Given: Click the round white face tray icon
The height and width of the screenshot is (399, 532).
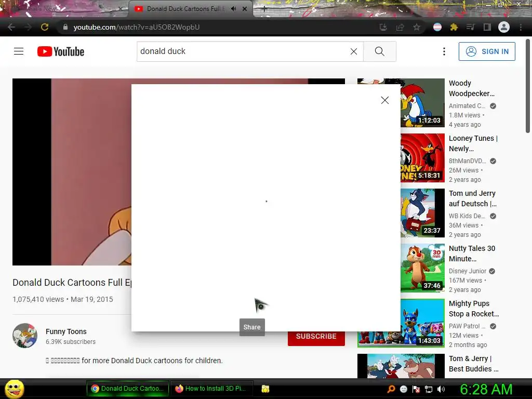Looking at the screenshot, I should (403, 389).
